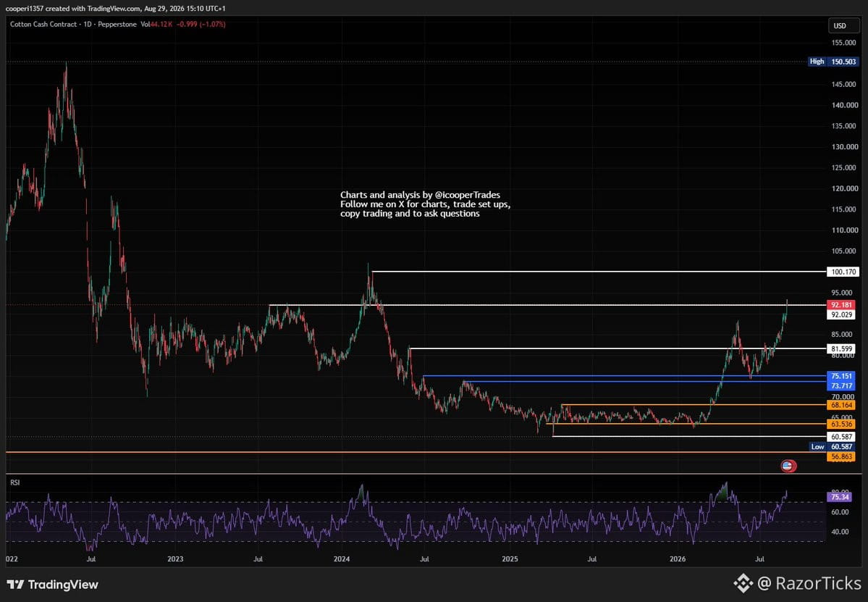Screen dimensions: 868x602
Task: Select the 81.599 price level label
Action: click(x=841, y=348)
